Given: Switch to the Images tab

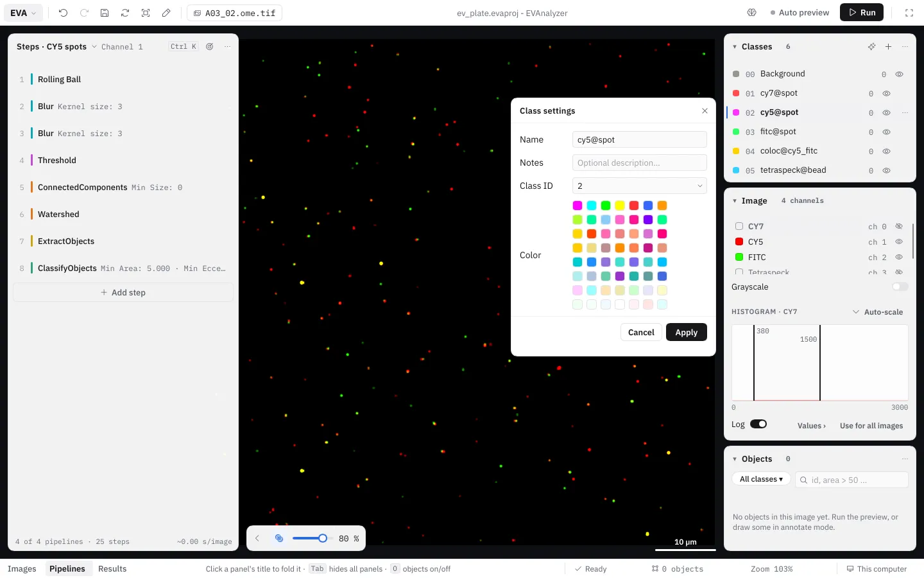Looking at the screenshot, I should (x=22, y=568).
